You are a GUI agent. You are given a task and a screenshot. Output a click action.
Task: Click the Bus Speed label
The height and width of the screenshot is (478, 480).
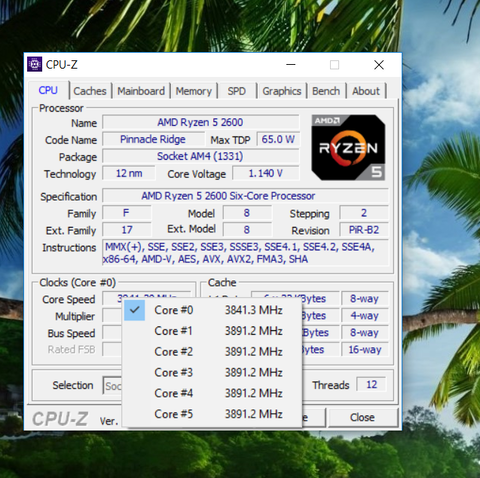(x=71, y=333)
